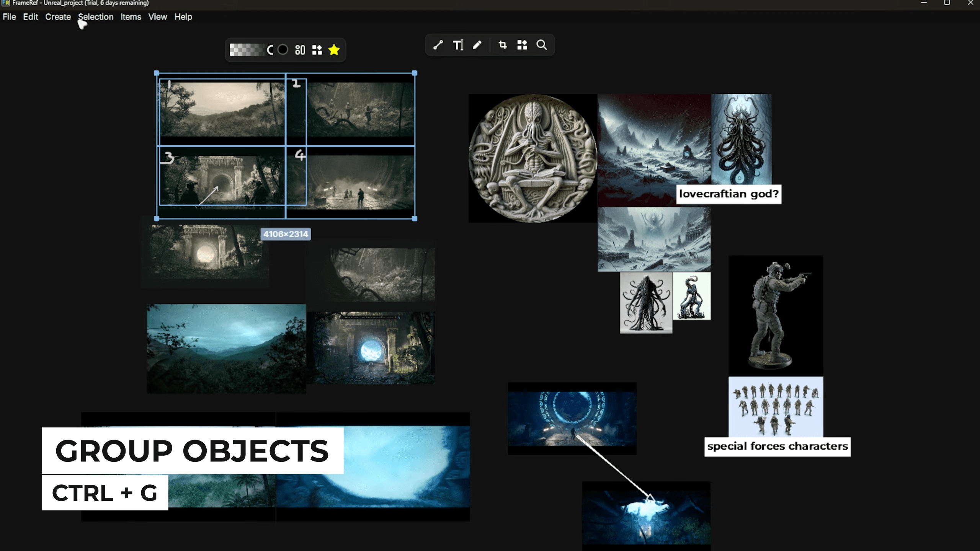Activate the Zoom search tool

coord(542,45)
